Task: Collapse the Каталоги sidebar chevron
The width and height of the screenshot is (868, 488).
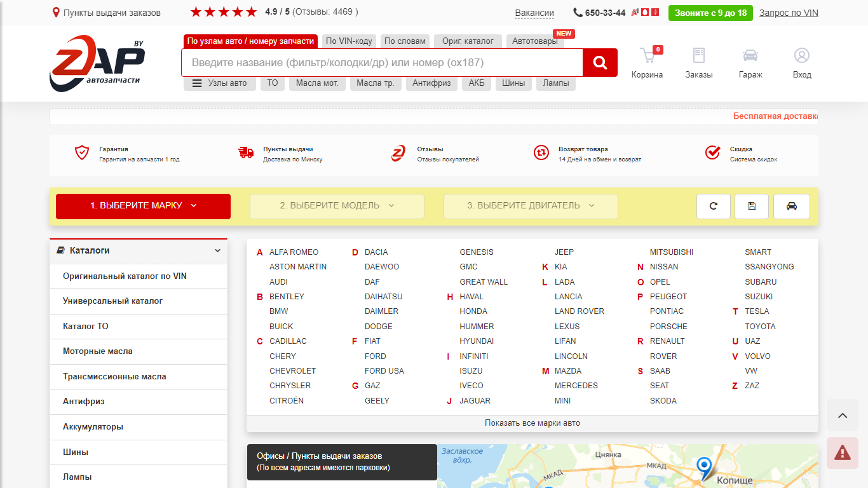Action: pos(218,251)
